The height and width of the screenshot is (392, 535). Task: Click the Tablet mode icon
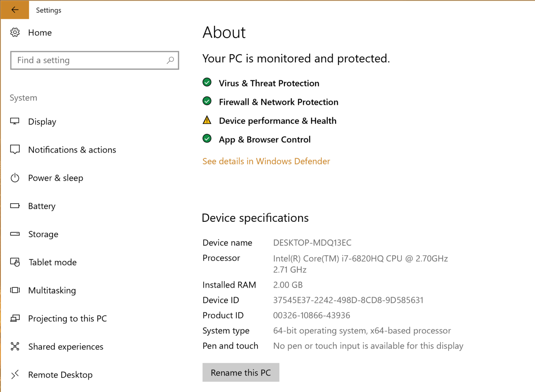(x=15, y=262)
